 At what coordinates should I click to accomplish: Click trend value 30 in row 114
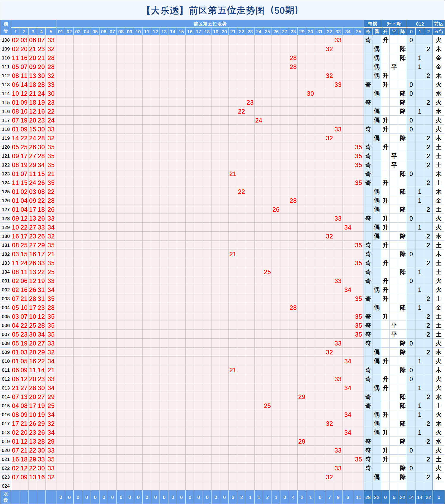[x=310, y=93]
